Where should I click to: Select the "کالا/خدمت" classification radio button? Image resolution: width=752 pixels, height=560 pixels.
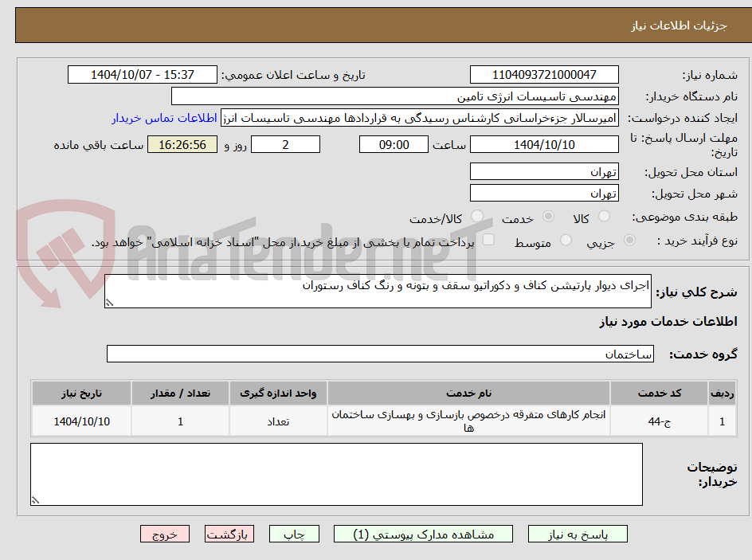click(x=476, y=213)
